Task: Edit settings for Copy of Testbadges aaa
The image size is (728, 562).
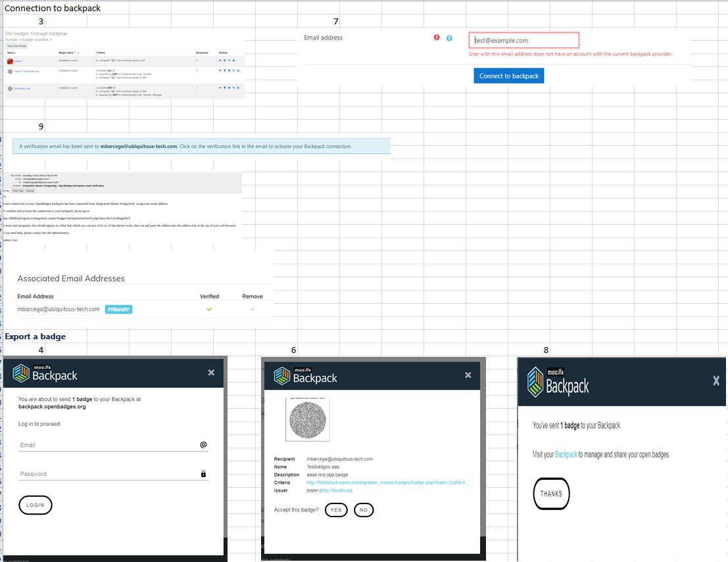Action: [230, 70]
